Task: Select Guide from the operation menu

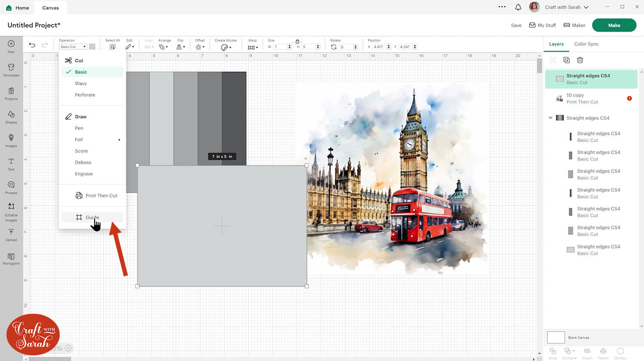Action: point(92,217)
